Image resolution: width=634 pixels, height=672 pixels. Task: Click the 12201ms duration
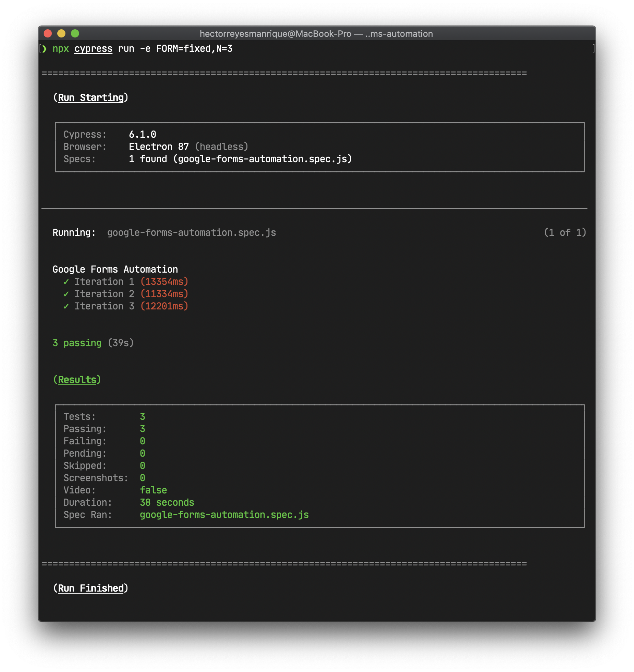coord(164,306)
